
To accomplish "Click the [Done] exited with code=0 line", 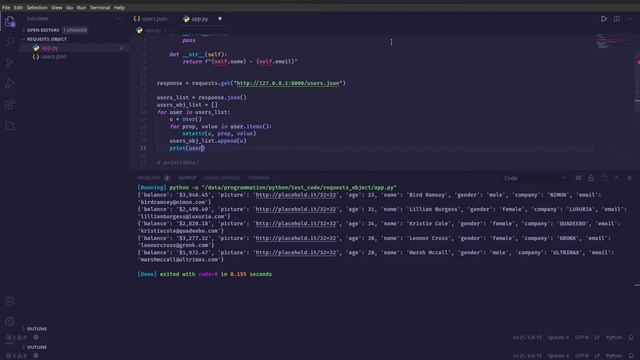I will 204,274.
